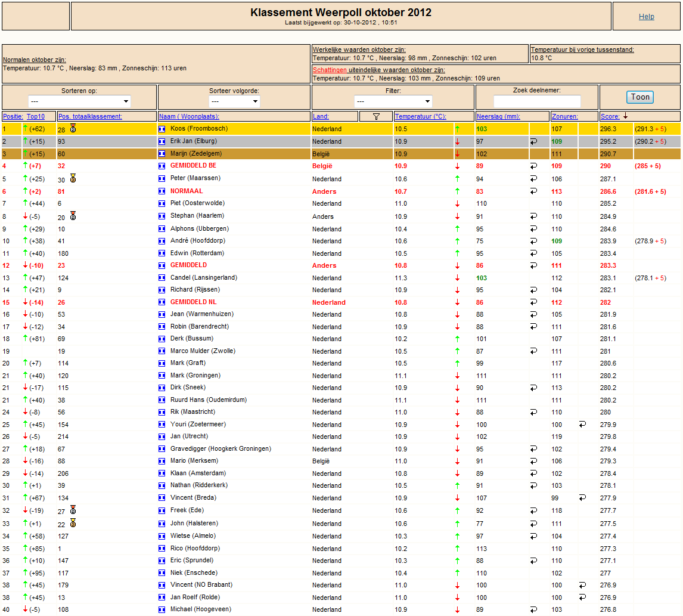Image resolution: width=683 pixels, height=616 pixels.
Task: Click blue info icon next to Koos (Froombosch)
Action: 162,129
